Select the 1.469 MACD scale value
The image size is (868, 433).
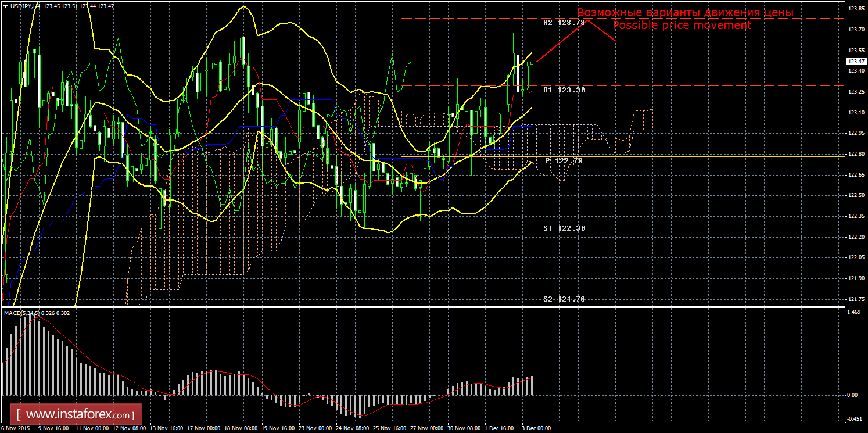click(x=853, y=312)
